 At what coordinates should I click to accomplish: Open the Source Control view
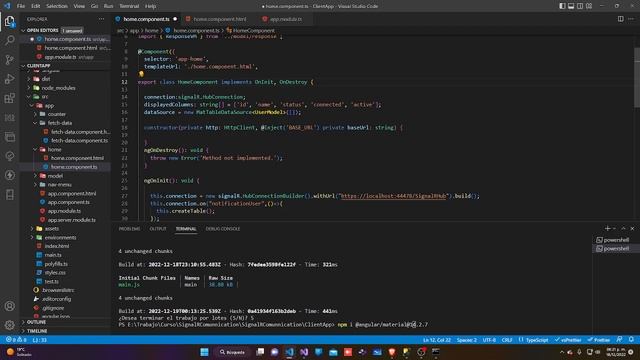pos(9,60)
